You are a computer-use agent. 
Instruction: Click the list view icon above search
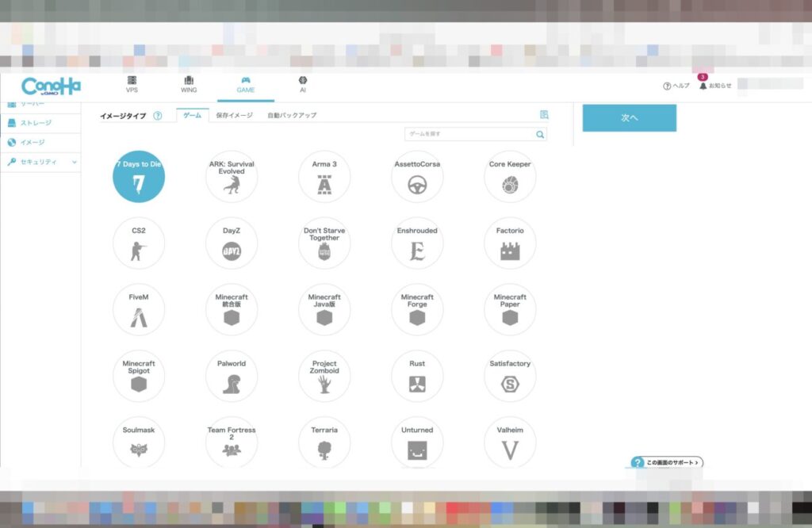(544, 114)
